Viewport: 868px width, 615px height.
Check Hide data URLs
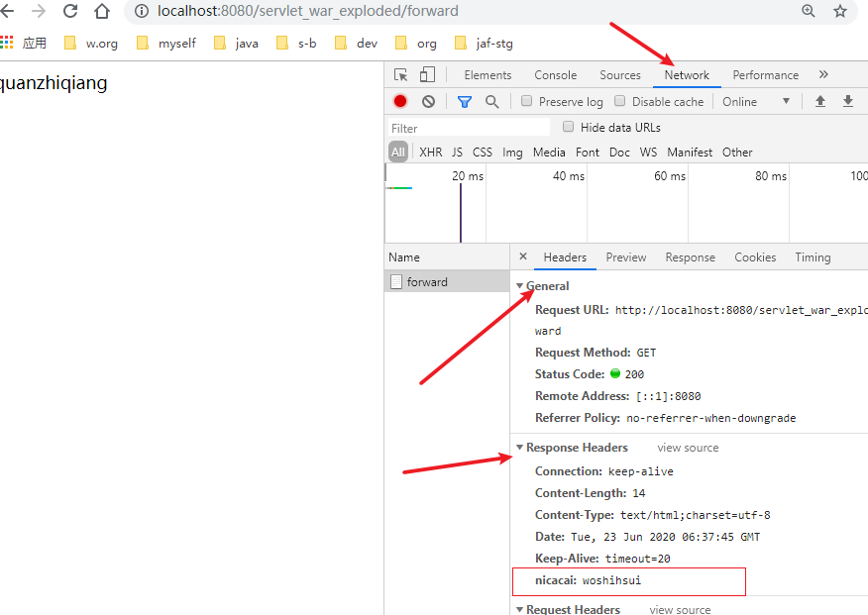click(568, 127)
